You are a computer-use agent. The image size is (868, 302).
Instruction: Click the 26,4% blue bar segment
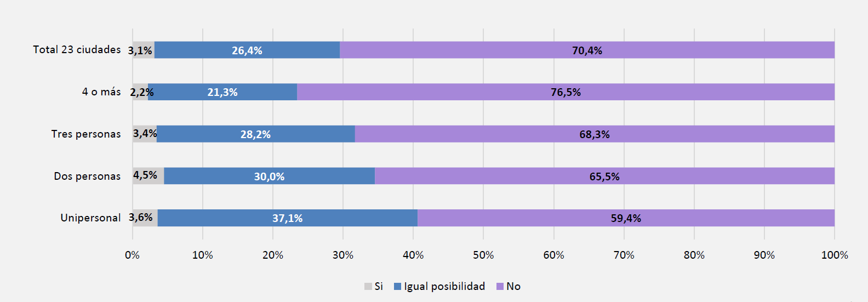click(x=247, y=50)
